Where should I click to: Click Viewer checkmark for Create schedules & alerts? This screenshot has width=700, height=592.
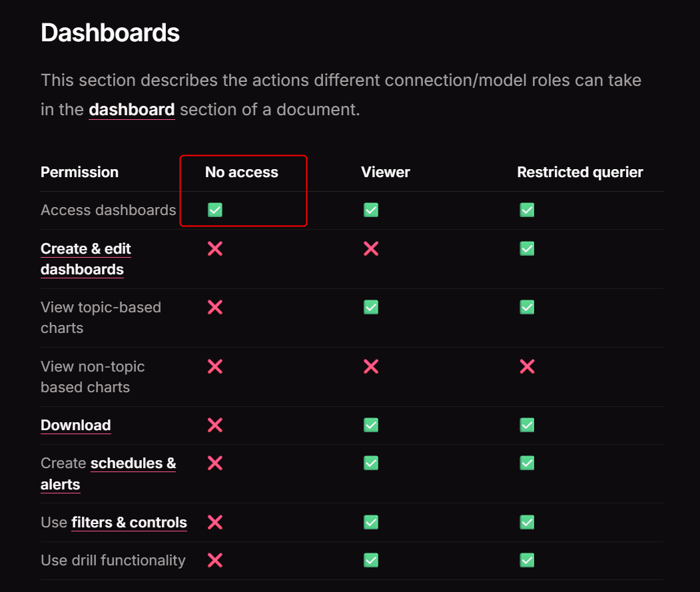371,463
